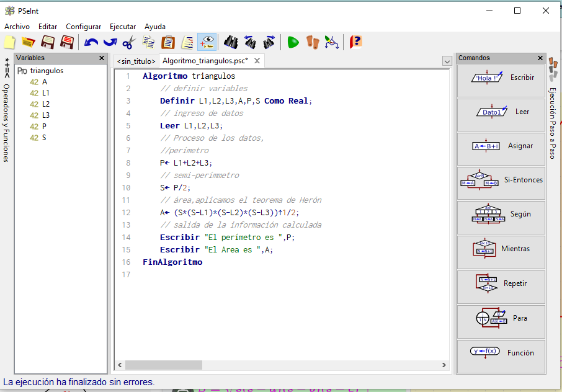Screen dimensions: 562x392
Task: Open the Ejecutar menu
Action: tap(123, 27)
